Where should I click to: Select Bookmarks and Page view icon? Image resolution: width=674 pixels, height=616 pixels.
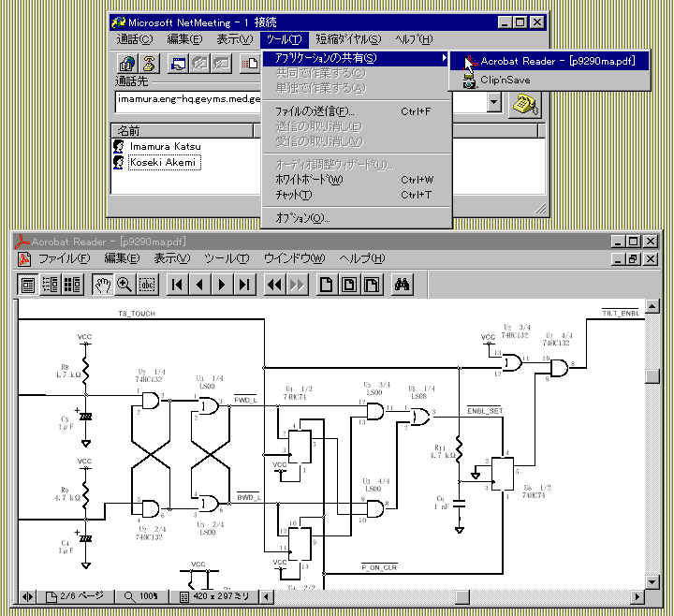click(x=51, y=285)
